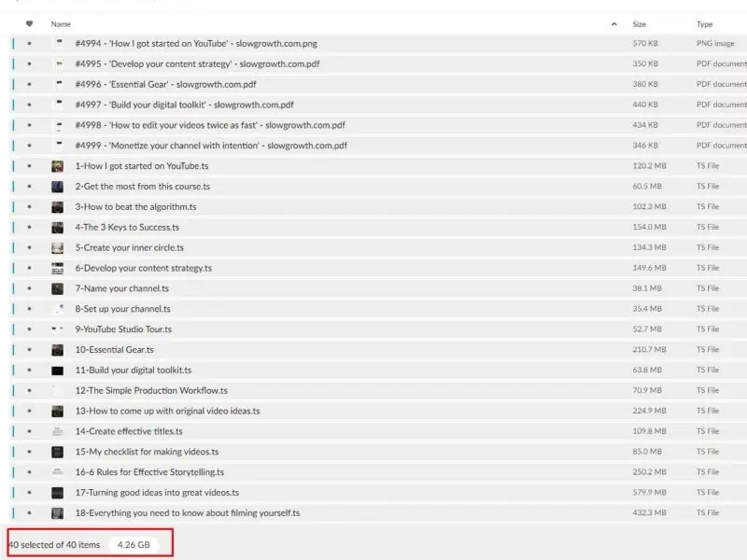Click the PNG file icon for #4994
This screenshot has height=560, width=747.
(59, 43)
